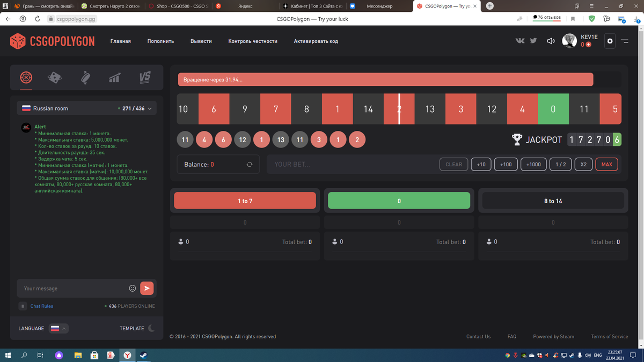Open the hamburger menu beside settings
This screenshot has width=644, height=362.
coord(624,41)
